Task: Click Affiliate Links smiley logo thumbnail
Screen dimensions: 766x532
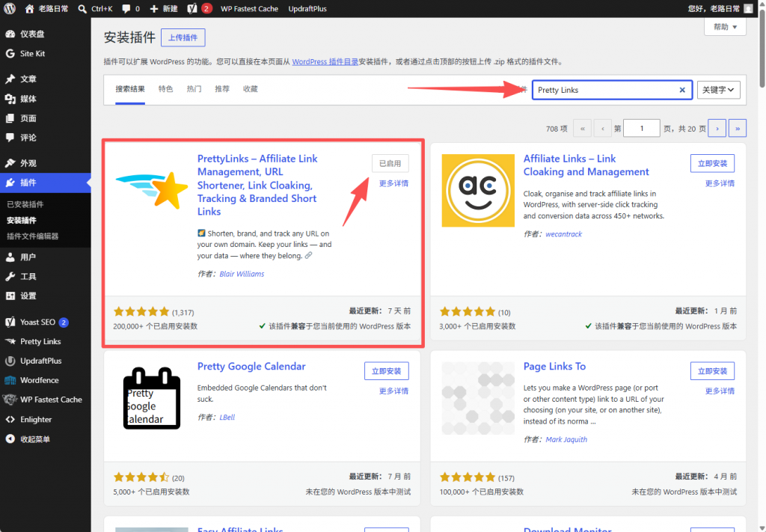Action: [x=478, y=191]
